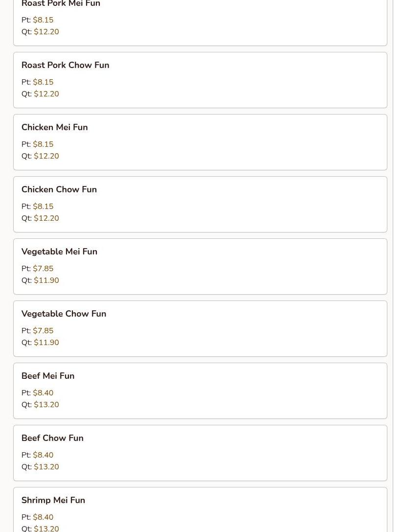
Task: Open the Chicken Chow Fun item
Action: coord(59,189)
